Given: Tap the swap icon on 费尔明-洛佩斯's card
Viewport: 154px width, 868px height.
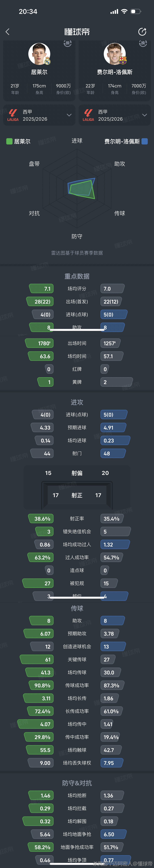Looking at the screenshot, I should pos(143,43).
